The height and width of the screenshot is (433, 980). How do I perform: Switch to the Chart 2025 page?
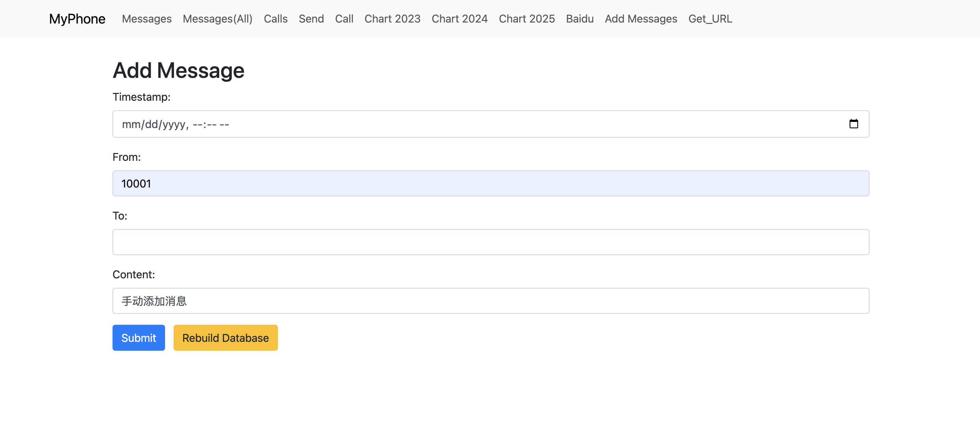(526, 19)
